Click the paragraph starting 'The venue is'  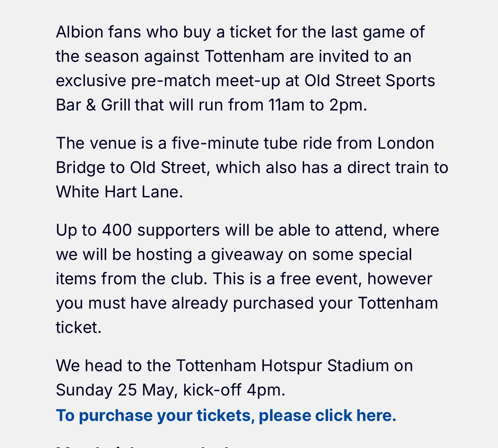252,167
